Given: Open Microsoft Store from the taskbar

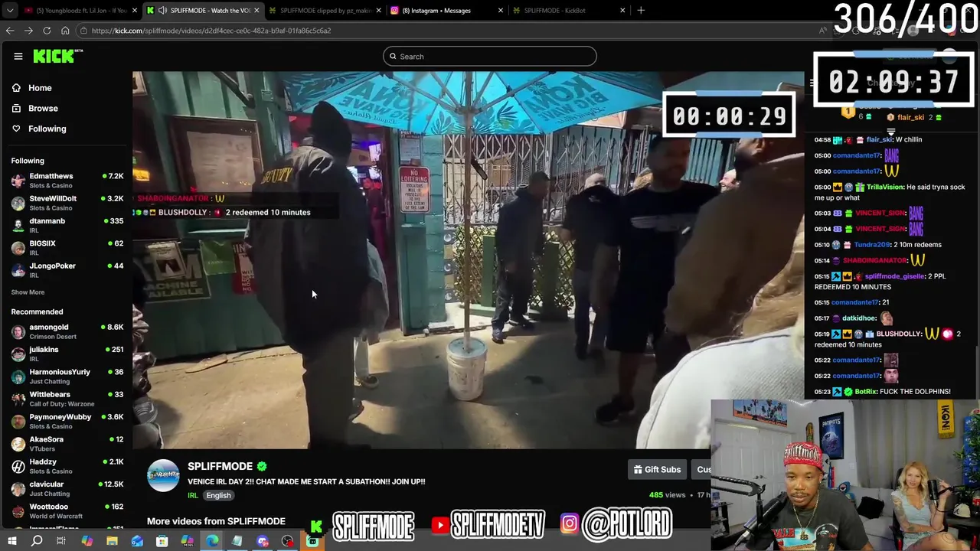Looking at the screenshot, I should pyautogui.click(x=162, y=542).
